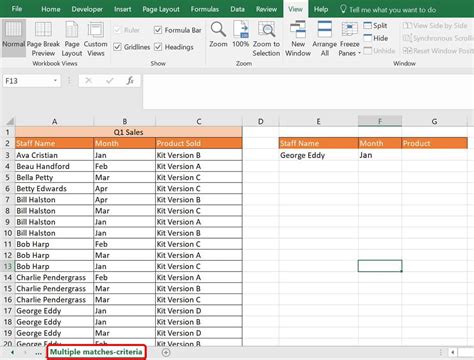Image resolution: width=474 pixels, height=360 pixels.
Task: Set zoom to 100%
Action: coord(241,34)
